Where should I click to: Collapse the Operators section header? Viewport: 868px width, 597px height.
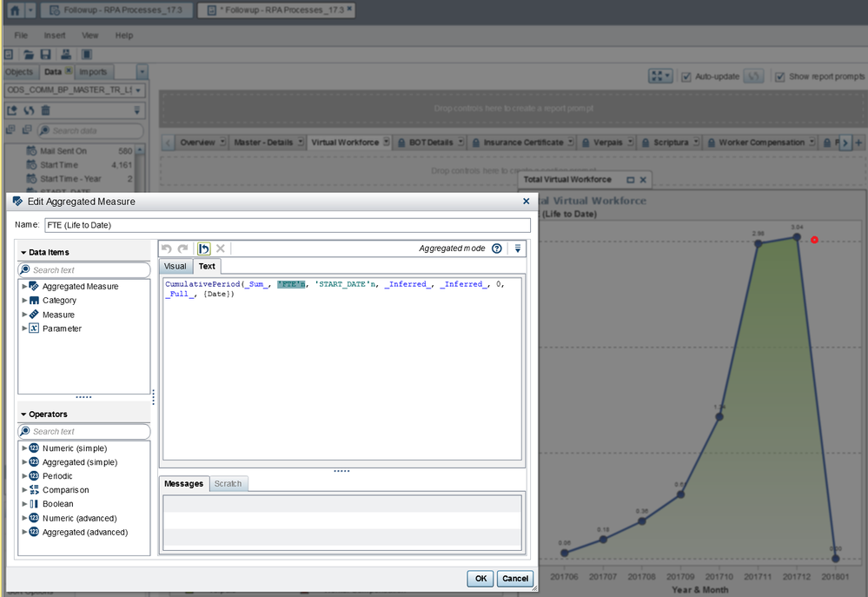pyautogui.click(x=23, y=415)
